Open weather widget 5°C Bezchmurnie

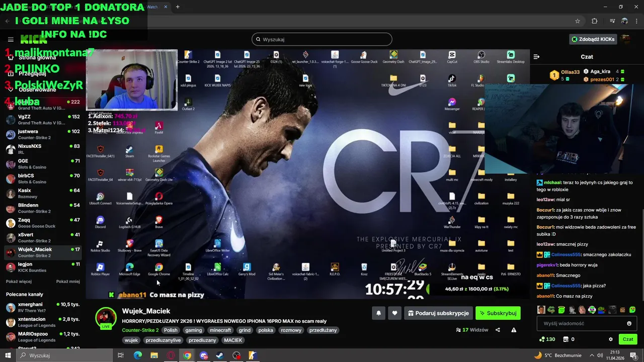pos(557,355)
